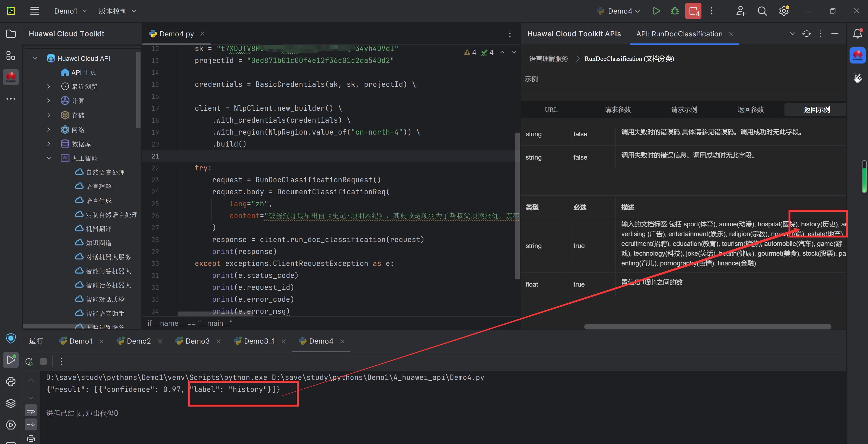The width and height of the screenshot is (868, 444).
Task: Expand the 计算 category
Action: click(49, 100)
